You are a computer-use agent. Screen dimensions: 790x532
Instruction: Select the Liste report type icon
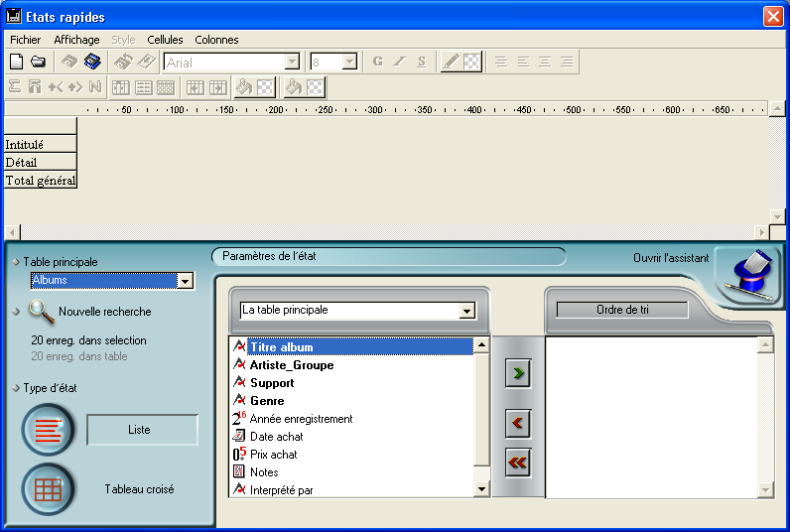[48, 430]
